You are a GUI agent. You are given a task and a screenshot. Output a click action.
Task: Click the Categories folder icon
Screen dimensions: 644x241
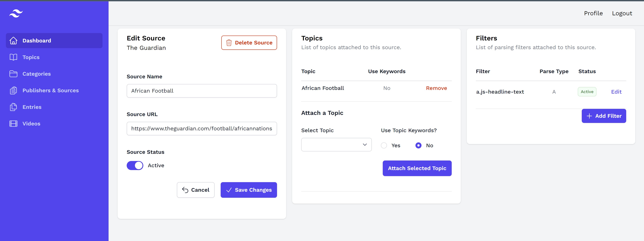(13, 74)
